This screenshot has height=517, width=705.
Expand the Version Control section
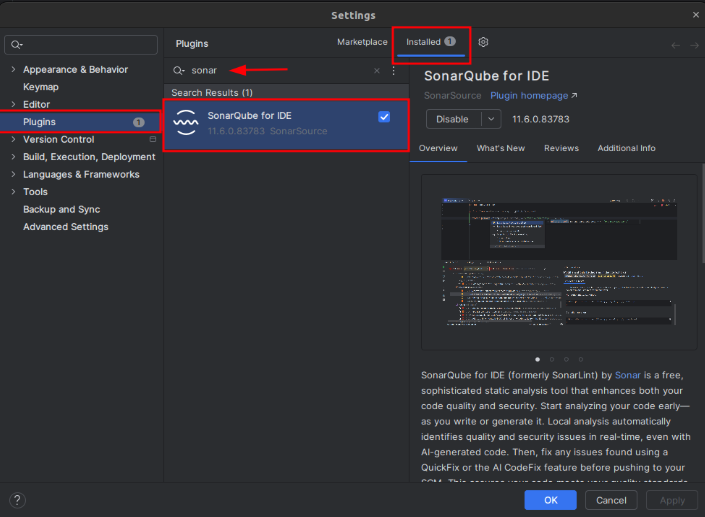[x=13, y=139]
